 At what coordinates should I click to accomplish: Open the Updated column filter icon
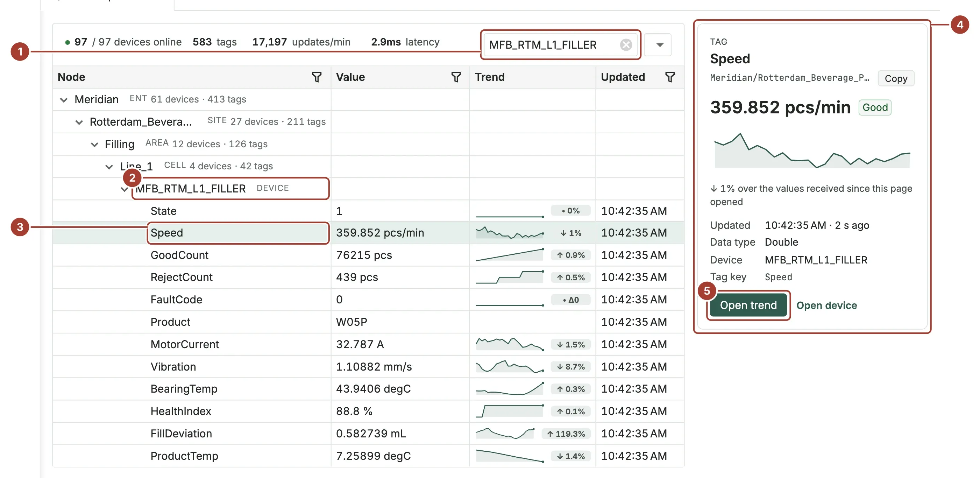pyautogui.click(x=669, y=77)
